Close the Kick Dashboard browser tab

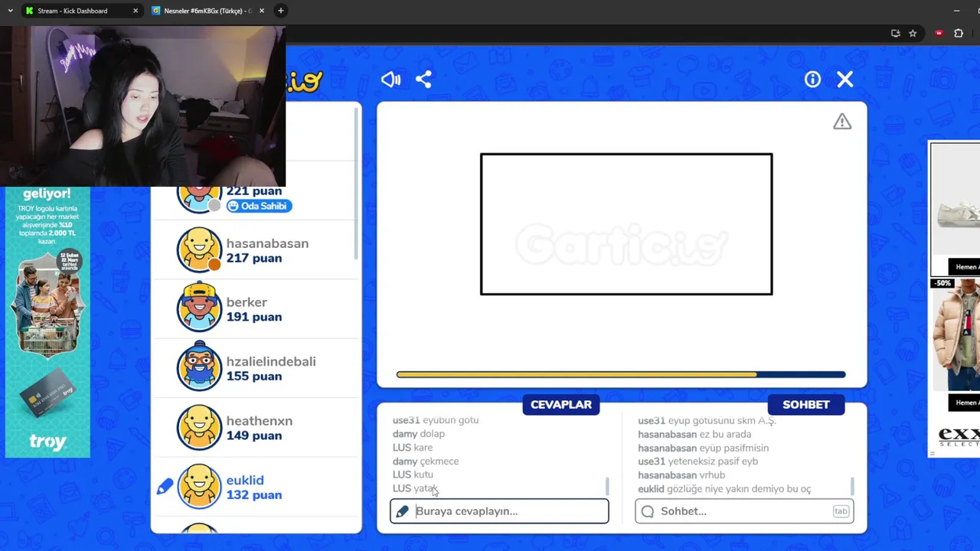point(136,11)
